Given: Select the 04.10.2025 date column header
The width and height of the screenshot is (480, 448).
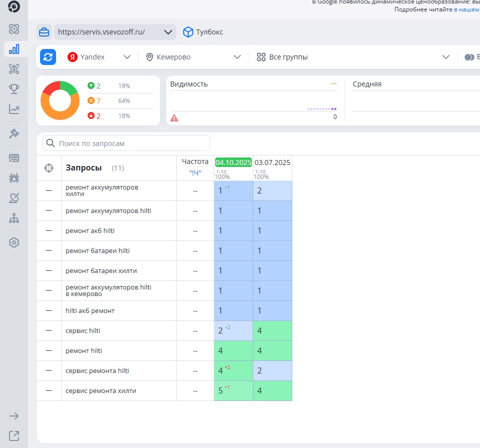Looking at the screenshot, I should coord(233,162).
